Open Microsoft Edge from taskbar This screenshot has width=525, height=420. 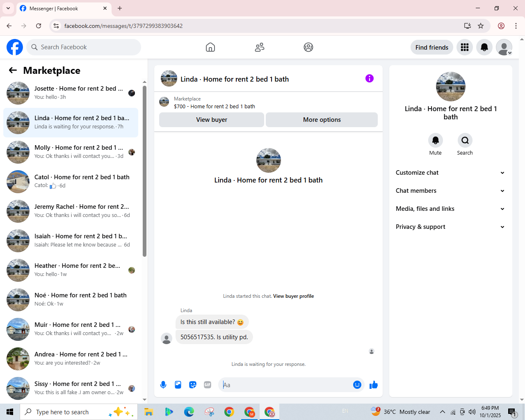189,412
